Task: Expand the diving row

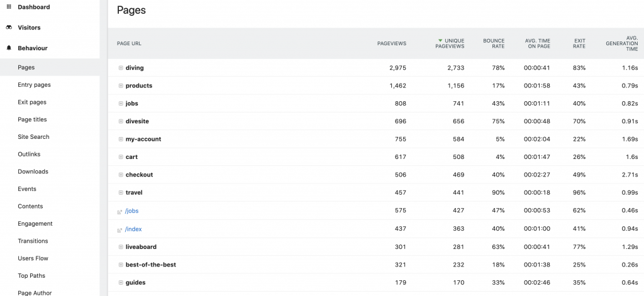Action: (x=120, y=68)
